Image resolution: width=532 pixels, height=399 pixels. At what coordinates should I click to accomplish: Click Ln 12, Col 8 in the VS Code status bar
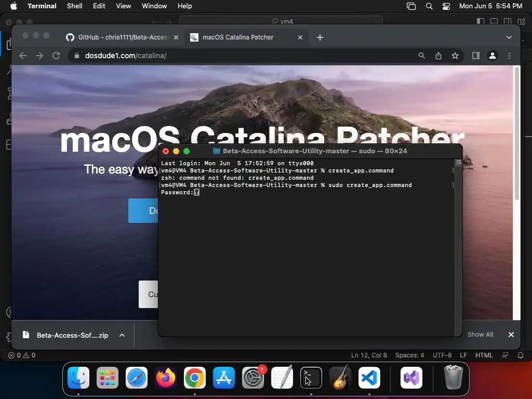[x=369, y=355]
